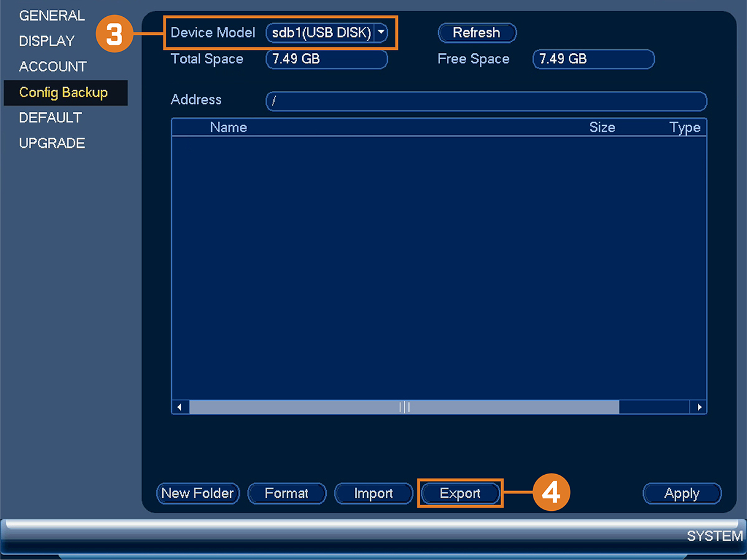The width and height of the screenshot is (747, 560).
Task: Click the Total Space value field
Action: 326,59
